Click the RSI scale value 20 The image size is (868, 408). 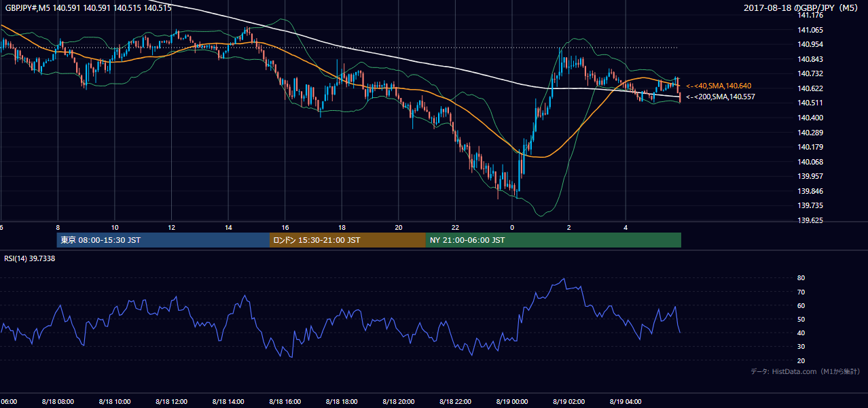click(801, 360)
